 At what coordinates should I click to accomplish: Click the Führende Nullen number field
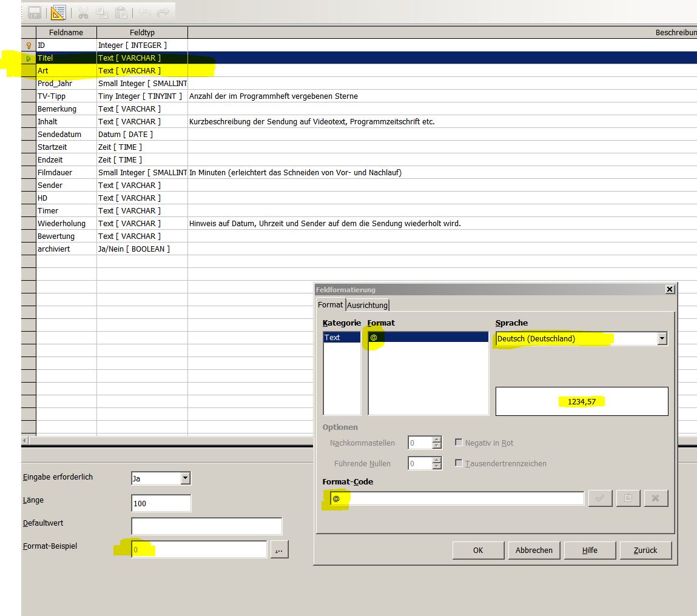[420, 464]
